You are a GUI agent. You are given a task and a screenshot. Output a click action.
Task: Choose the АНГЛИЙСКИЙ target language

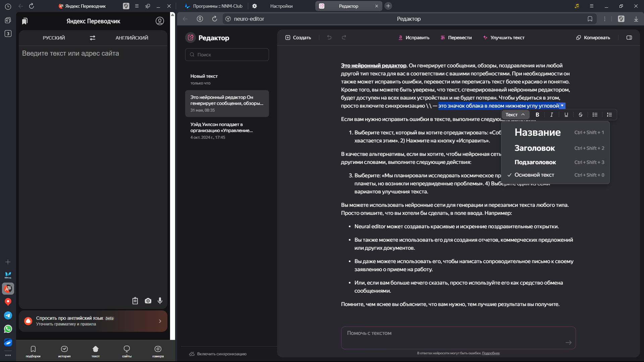pyautogui.click(x=132, y=38)
